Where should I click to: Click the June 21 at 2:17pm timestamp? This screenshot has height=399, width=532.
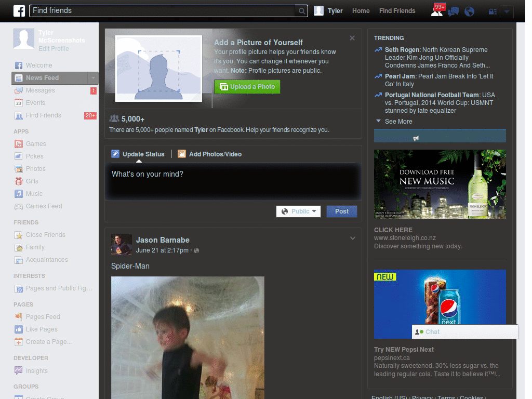[162, 250]
